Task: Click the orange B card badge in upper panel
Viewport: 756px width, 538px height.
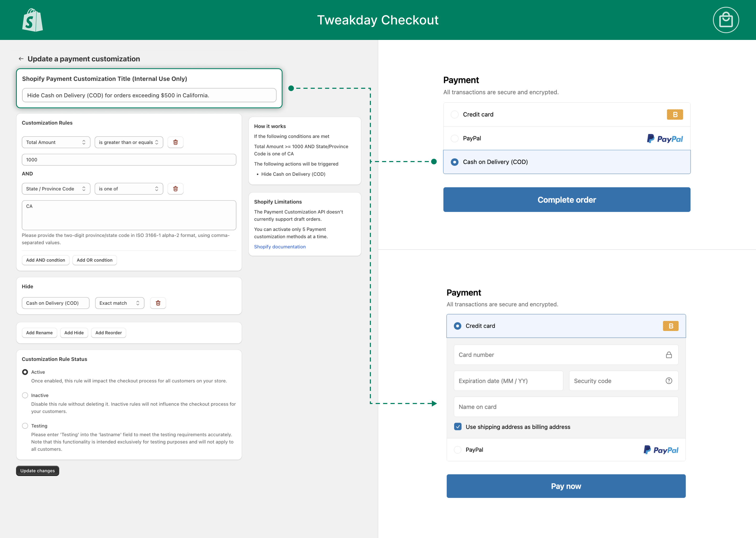Action: click(675, 114)
